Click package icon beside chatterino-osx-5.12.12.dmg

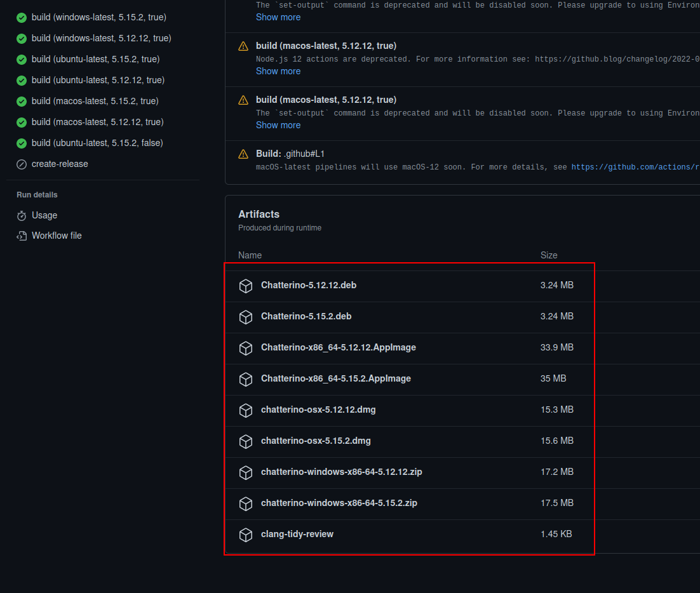tap(246, 411)
